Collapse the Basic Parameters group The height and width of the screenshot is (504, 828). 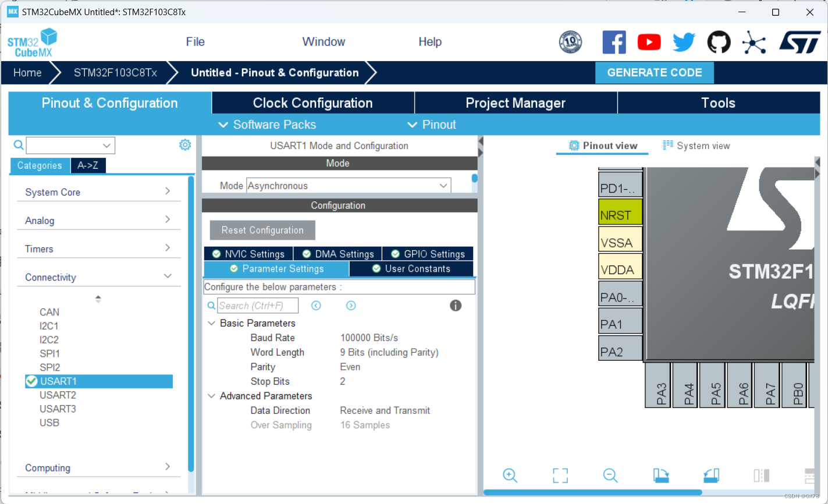pos(211,323)
